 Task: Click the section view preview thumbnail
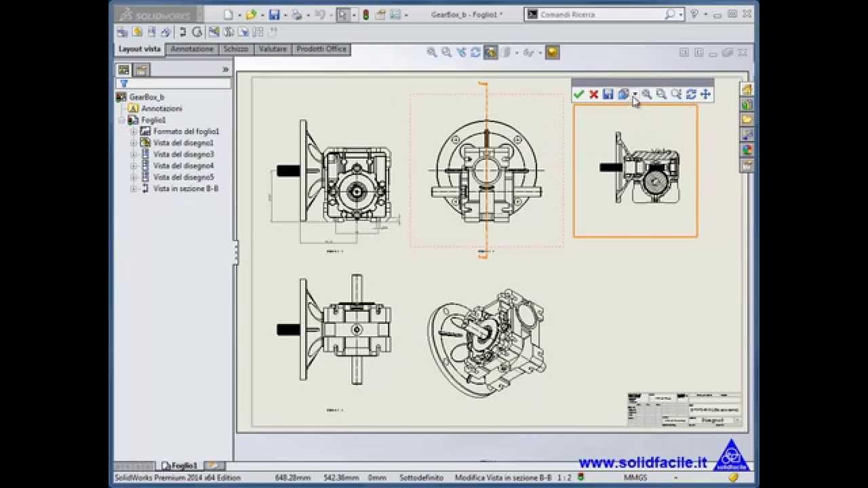pyautogui.click(x=635, y=171)
